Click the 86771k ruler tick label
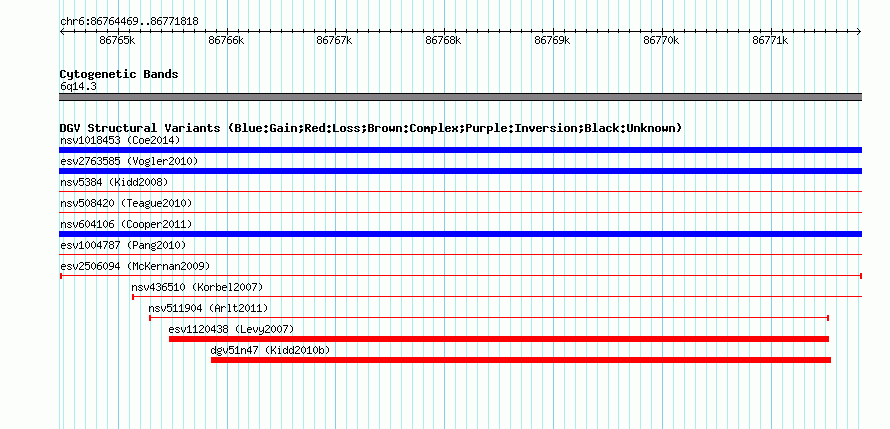Viewport: 890px width, 429px height. pos(770,40)
